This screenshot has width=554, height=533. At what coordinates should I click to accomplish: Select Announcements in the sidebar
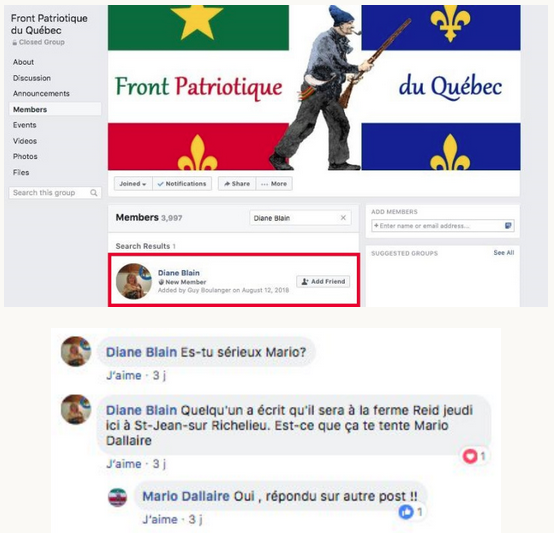pyautogui.click(x=41, y=94)
